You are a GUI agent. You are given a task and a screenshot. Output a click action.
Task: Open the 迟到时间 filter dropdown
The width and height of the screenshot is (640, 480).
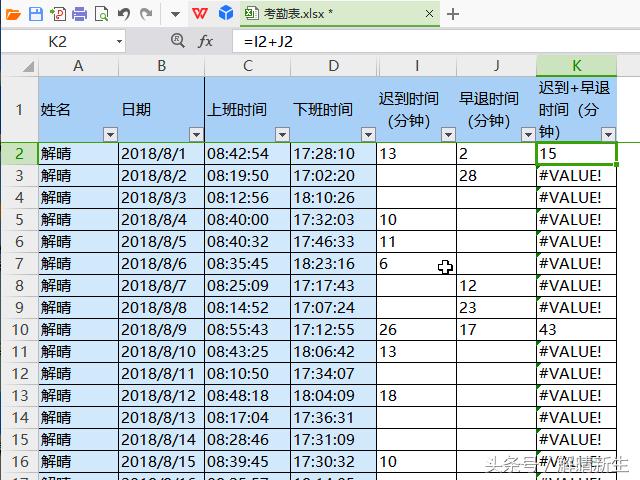[x=448, y=134]
